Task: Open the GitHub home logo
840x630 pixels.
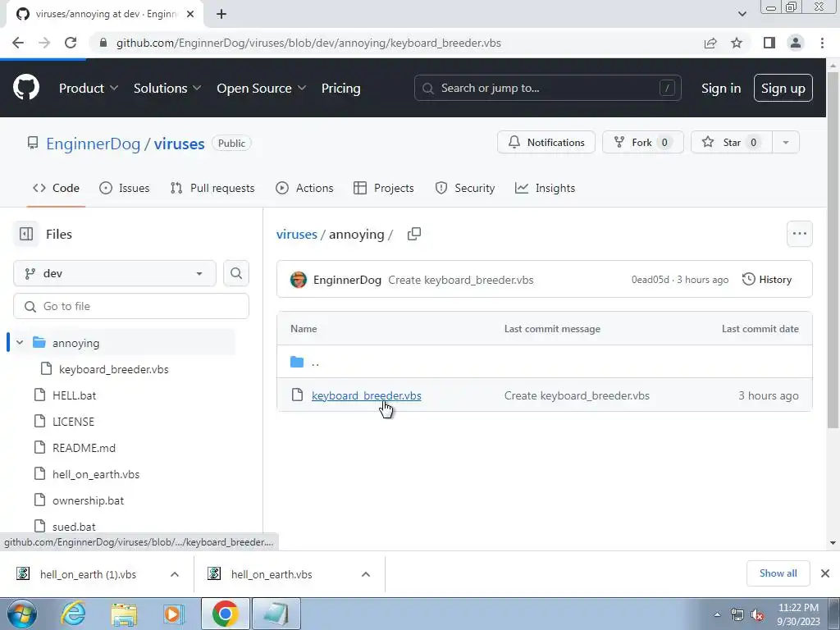Action: click(25, 87)
